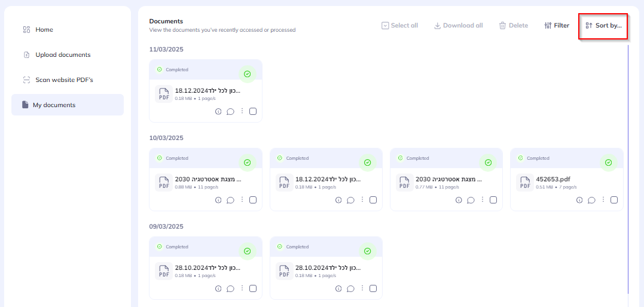Open the Filter options
The width and height of the screenshot is (644, 307).
[x=557, y=26]
